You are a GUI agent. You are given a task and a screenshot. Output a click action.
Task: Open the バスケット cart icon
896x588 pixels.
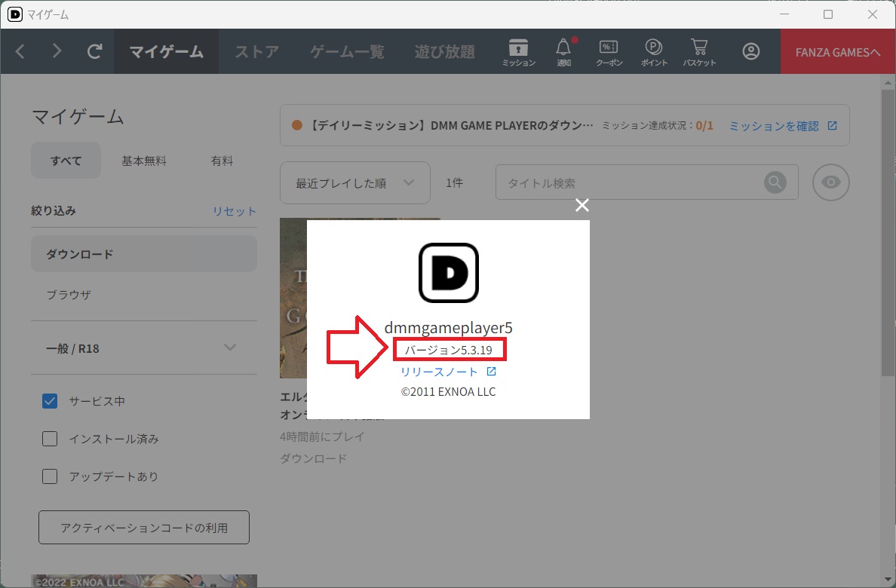pyautogui.click(x=699, y=52)
